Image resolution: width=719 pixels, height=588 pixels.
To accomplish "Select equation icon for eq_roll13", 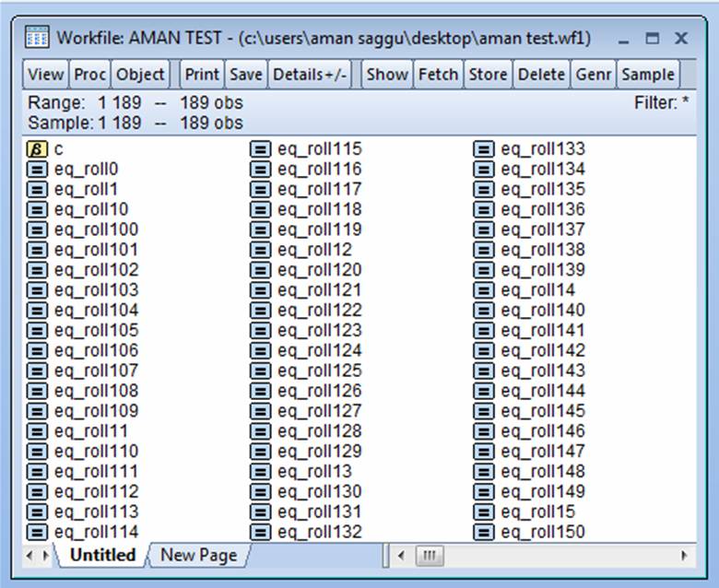I will click(x=260, y=472).
